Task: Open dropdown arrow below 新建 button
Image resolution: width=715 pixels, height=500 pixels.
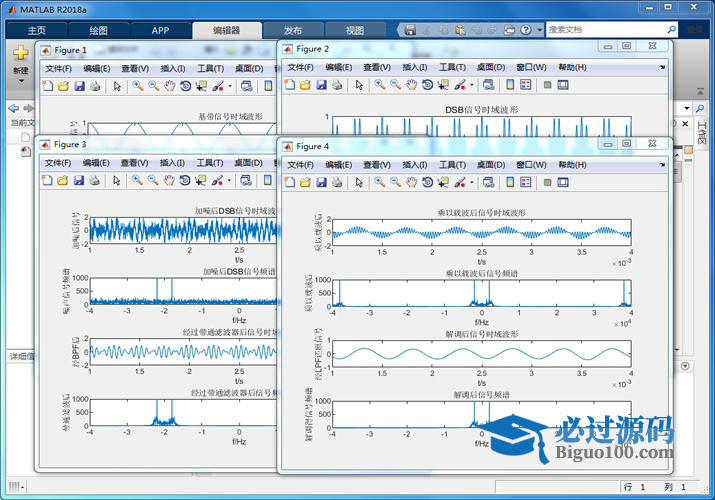Action: [21, 81]
